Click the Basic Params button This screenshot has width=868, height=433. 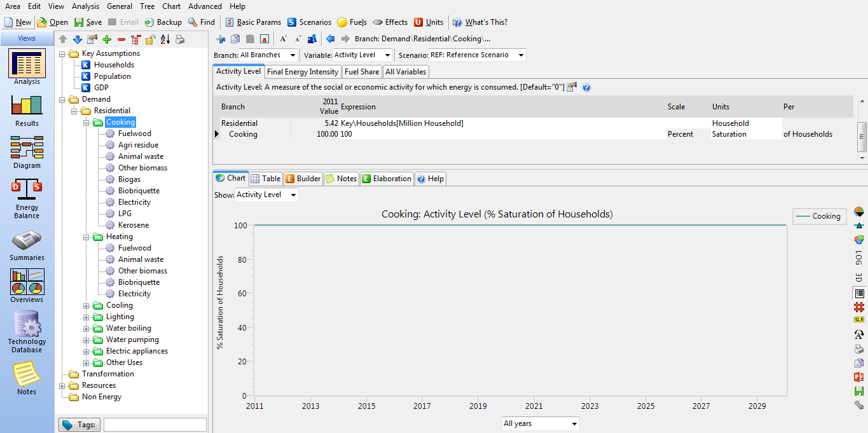tap(253, 22)
